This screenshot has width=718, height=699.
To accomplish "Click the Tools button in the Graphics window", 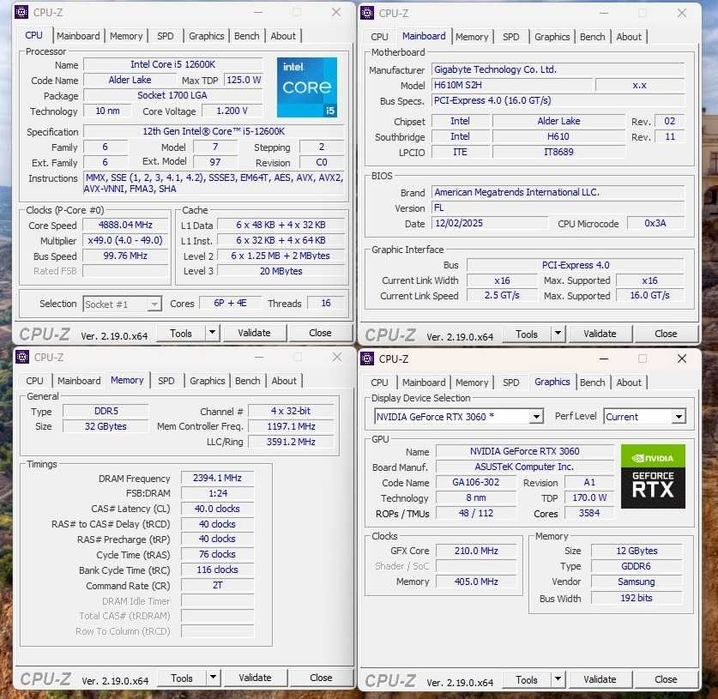I will [527, 679].
